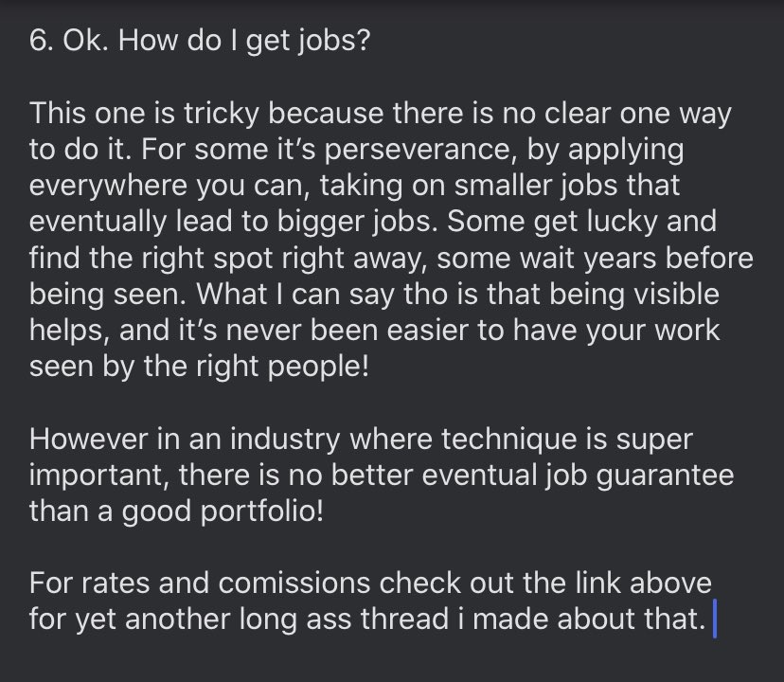Place cursor in heading "How do I get jobs?"
The image size is (784, 682).
[x=244, y=40]
